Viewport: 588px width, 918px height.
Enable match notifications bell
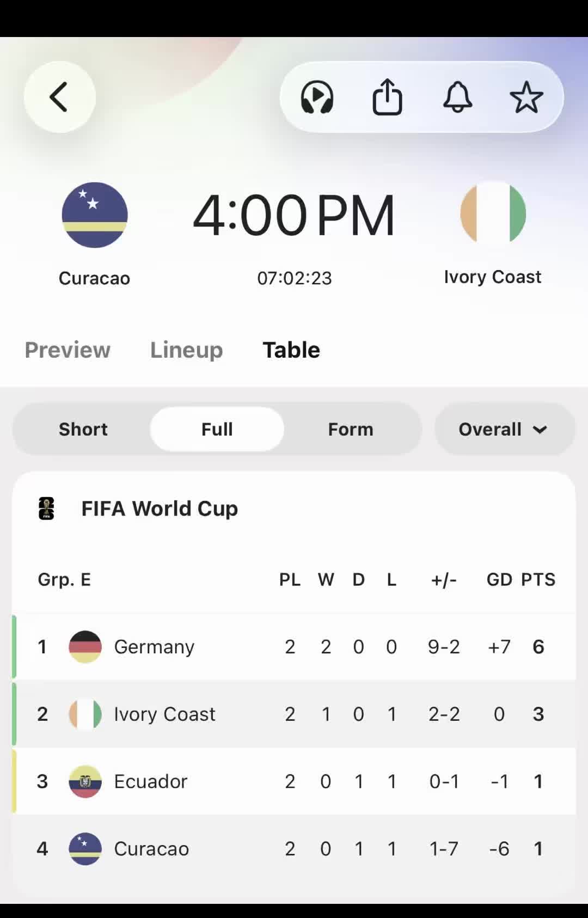coord(458,97)
